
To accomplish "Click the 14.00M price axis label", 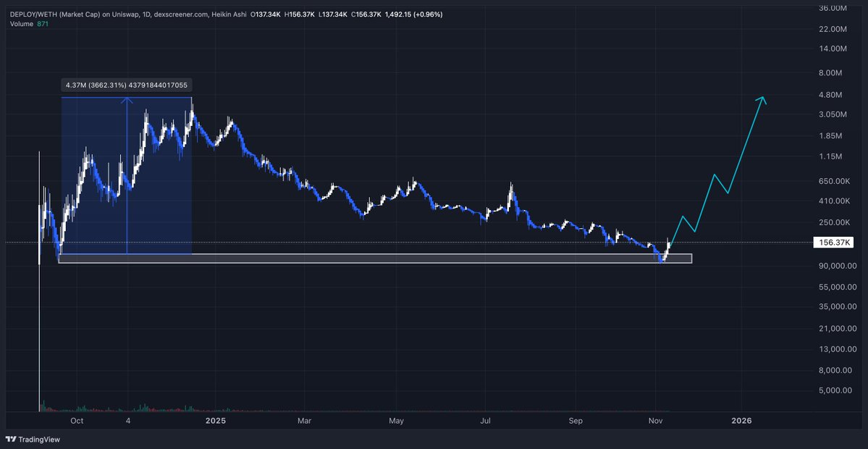I will coord(834,49).
